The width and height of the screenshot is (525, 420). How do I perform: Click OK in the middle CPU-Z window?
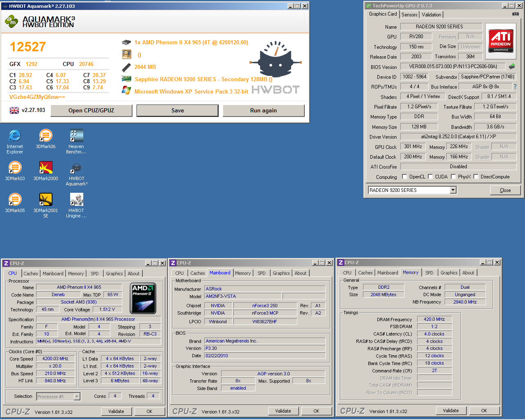[316, 411]
